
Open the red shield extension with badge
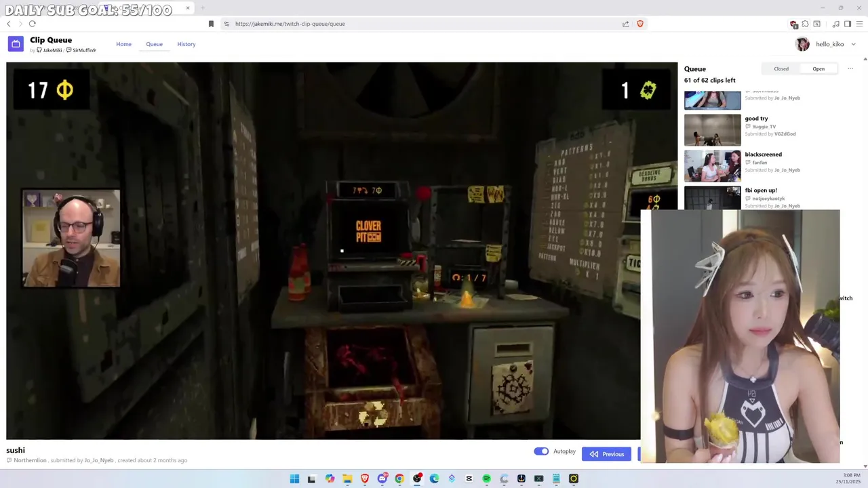tap(794, 24)
